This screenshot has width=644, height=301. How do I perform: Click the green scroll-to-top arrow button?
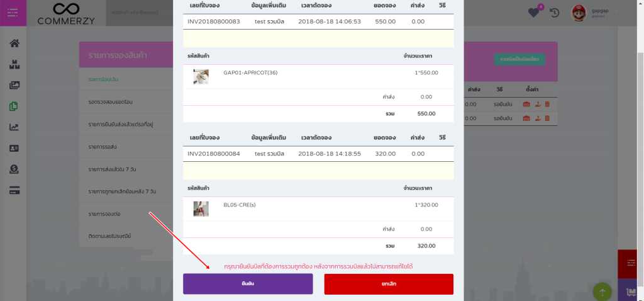[x=602, y=292]
